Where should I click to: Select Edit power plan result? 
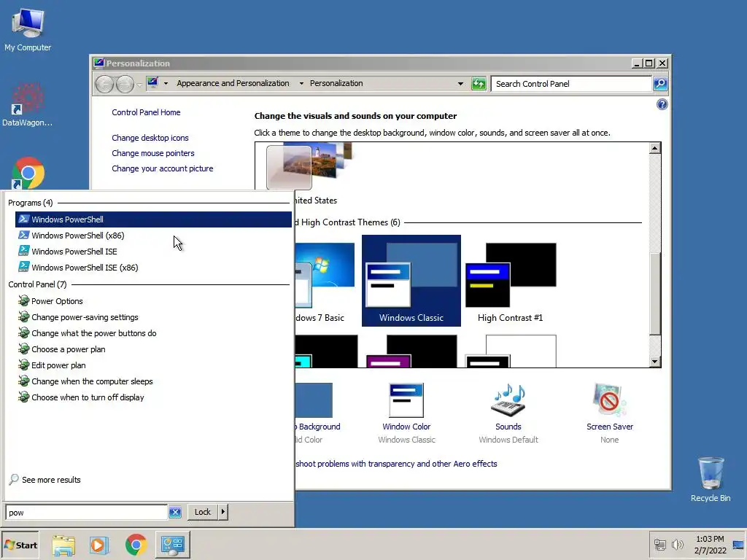[x=153, y=365]
